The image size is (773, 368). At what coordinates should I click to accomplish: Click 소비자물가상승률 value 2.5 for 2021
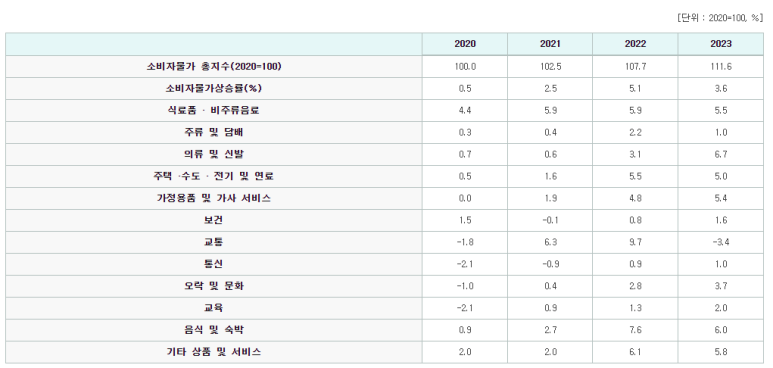click(x=550, y=89)
